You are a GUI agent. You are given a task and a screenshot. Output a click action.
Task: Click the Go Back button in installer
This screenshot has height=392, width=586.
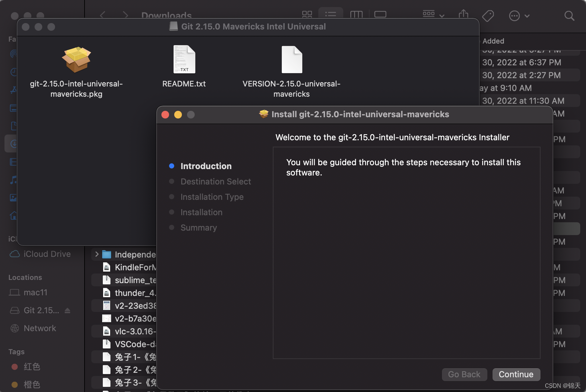(464, 374)
